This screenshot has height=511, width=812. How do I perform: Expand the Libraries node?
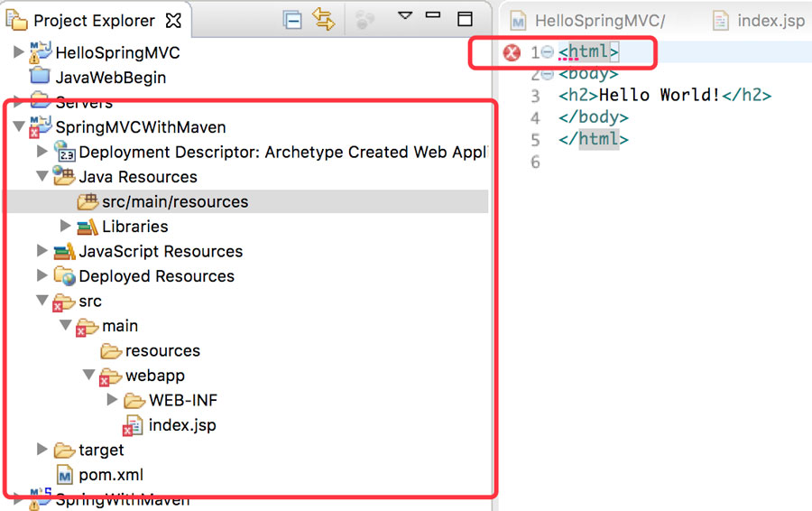[x=66, y=227]
